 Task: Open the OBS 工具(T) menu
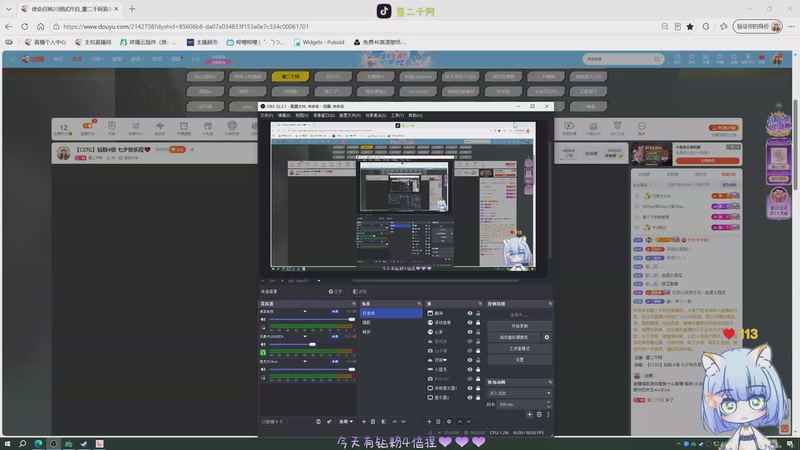[x=397, y=115]
